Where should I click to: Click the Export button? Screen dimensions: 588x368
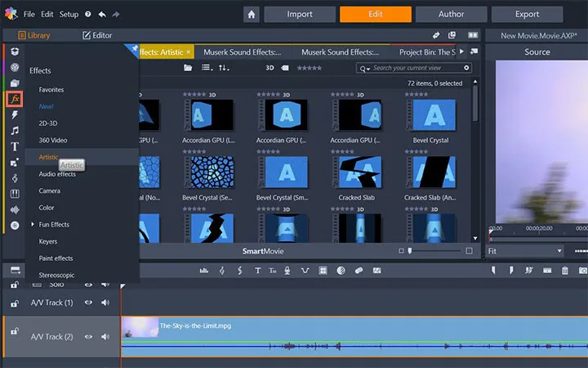pos(527,14)
